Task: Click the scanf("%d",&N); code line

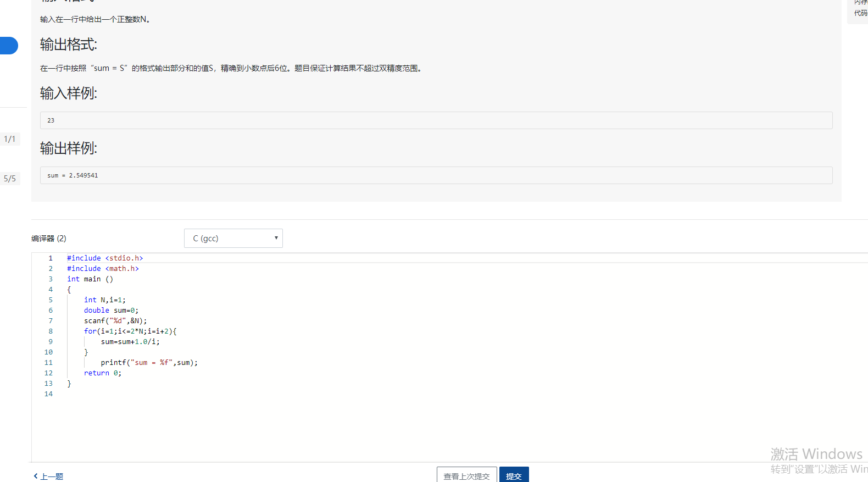Action: [115, 320]
